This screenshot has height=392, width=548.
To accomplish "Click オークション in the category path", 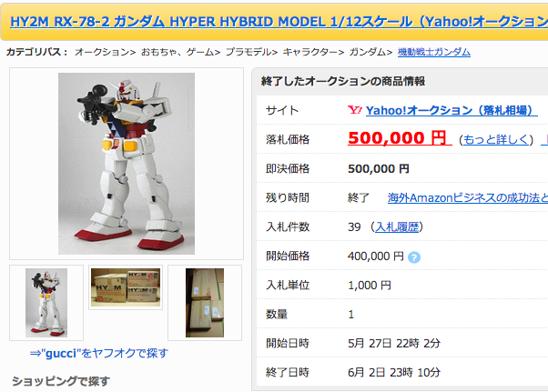I will [102, 52].
